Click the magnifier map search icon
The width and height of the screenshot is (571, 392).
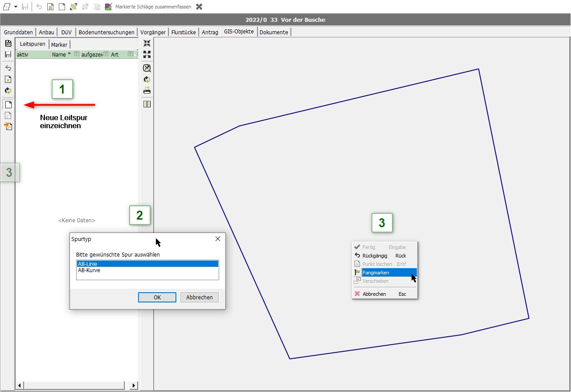point(147,68)
